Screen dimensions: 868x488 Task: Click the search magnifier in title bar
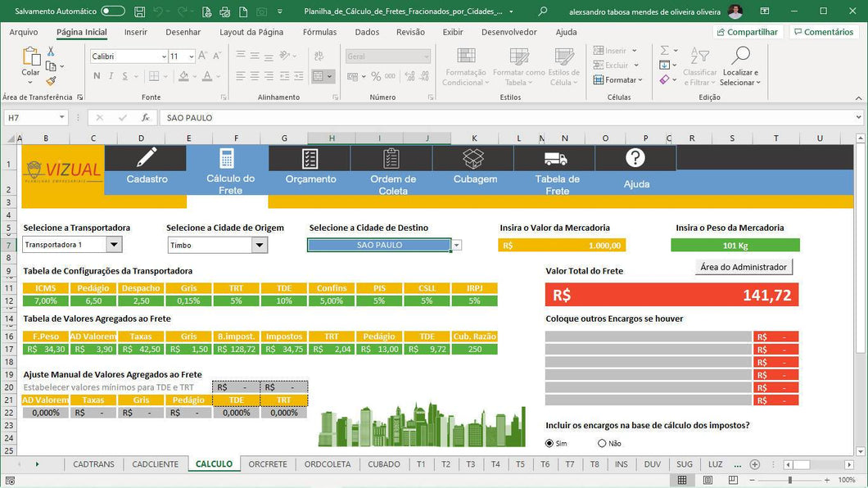point(543,11)
